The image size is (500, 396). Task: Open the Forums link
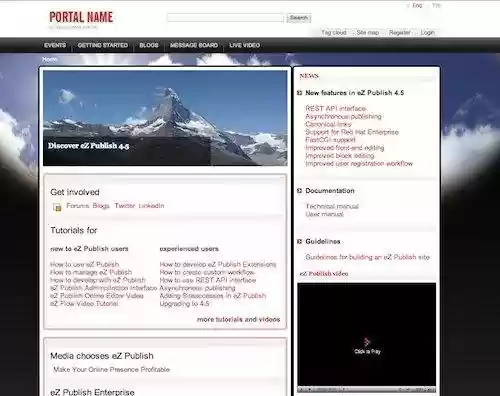tap(78, 206)
